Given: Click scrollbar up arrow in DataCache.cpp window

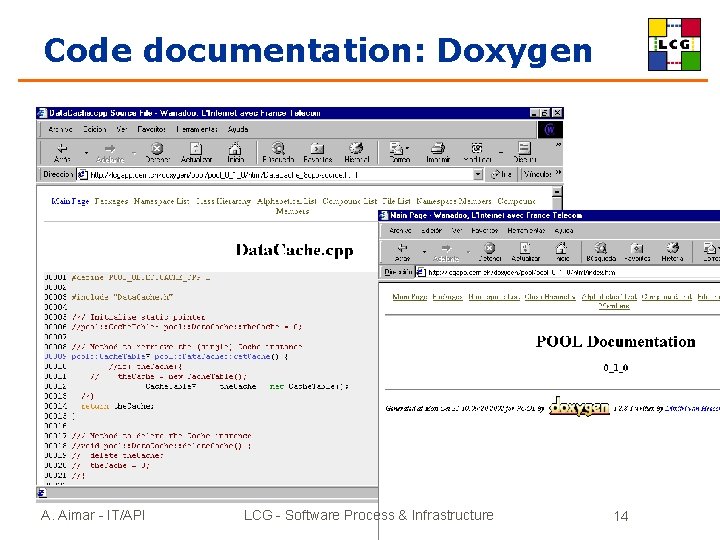Looking at the screenshot, I should coord(557,191).
